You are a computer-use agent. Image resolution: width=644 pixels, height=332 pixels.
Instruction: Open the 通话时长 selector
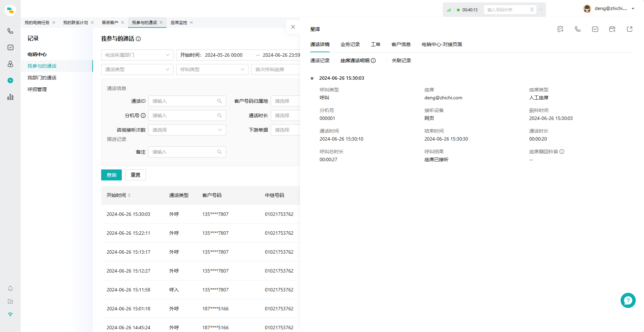pyautogui.click(x=285, y=115)
